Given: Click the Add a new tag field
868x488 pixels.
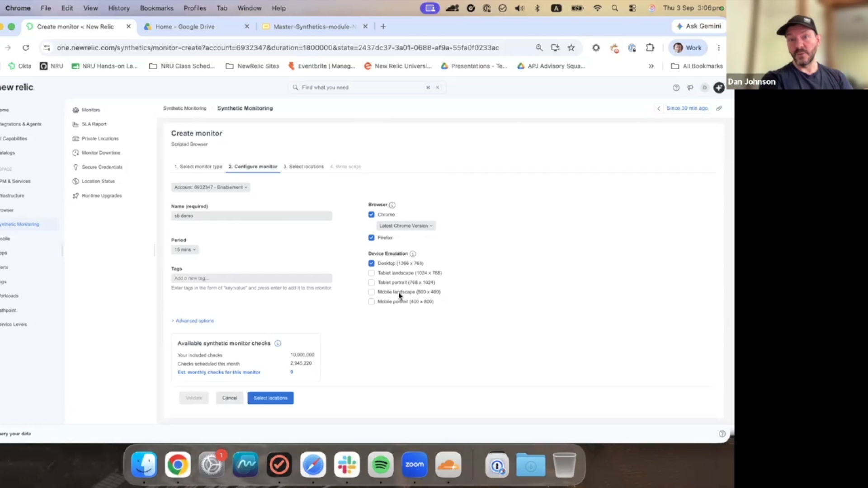Looking at the screenshot, I should [252, 278].
